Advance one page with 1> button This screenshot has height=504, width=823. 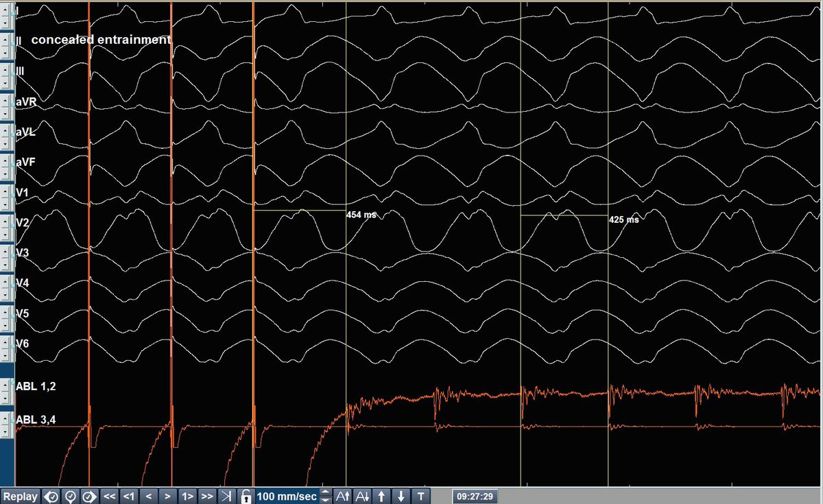(x=187, y=496)
